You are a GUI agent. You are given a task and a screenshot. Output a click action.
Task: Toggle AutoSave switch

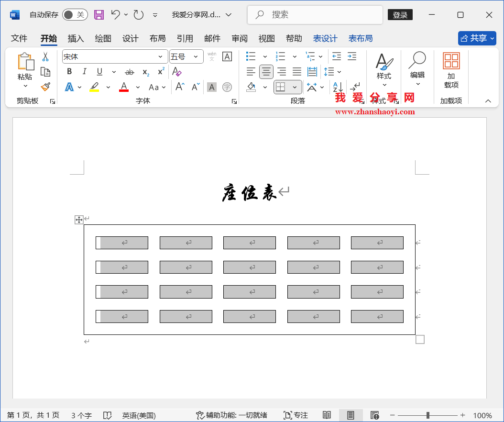75,15
